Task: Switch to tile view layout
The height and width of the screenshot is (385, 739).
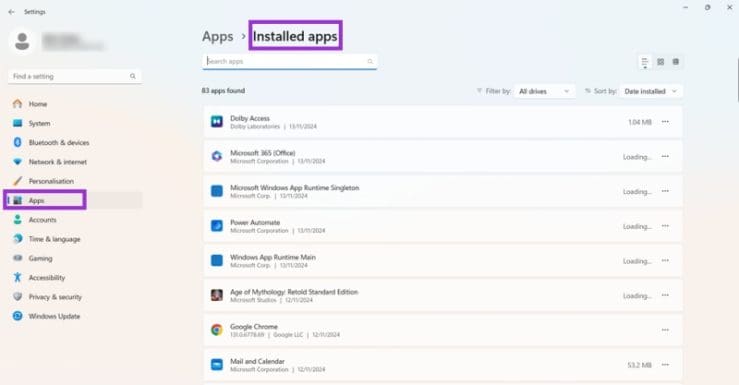Action: coord(675,62)
